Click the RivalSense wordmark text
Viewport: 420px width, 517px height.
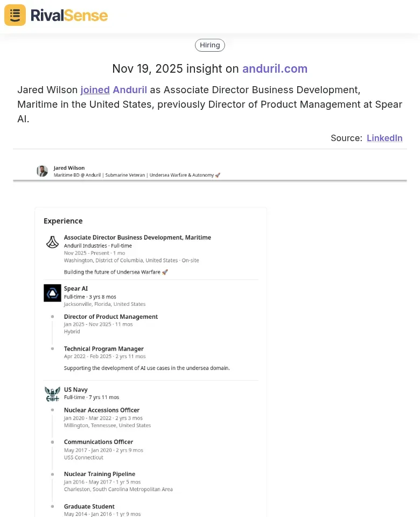pyautogui.click(x=69, y=15)
